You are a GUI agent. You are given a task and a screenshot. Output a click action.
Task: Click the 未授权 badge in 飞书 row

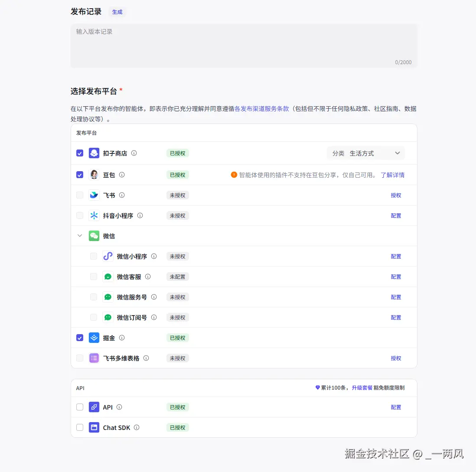pos(178,195)
